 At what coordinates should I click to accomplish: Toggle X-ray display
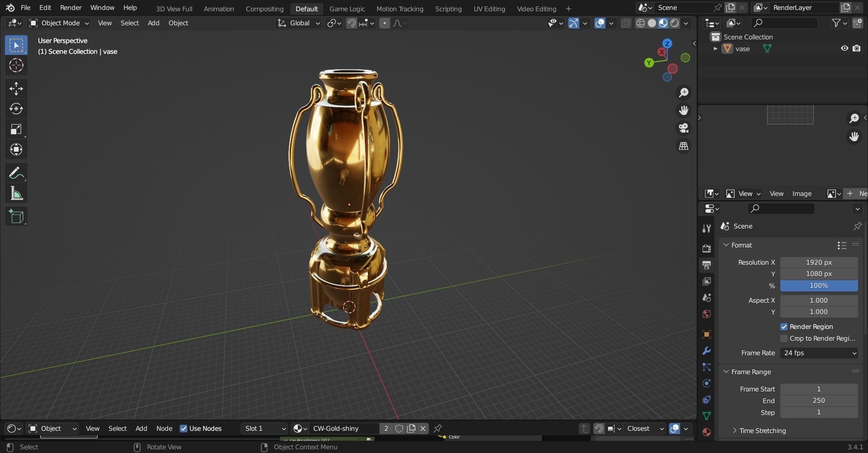pos(626,23)
